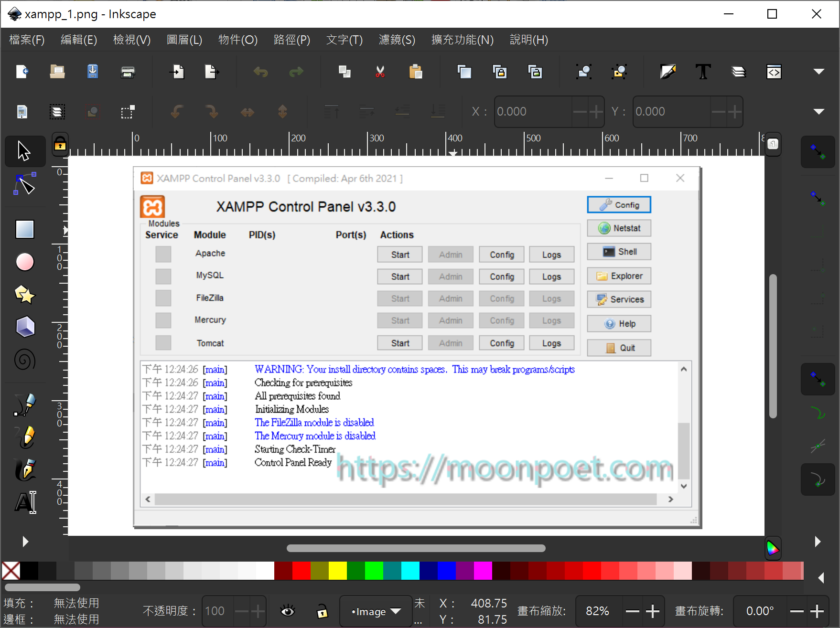Image resolution: width=840 pixels, height=628 pixels.
Task: Pick the Star and polygon tool
Action: (25, 295)
